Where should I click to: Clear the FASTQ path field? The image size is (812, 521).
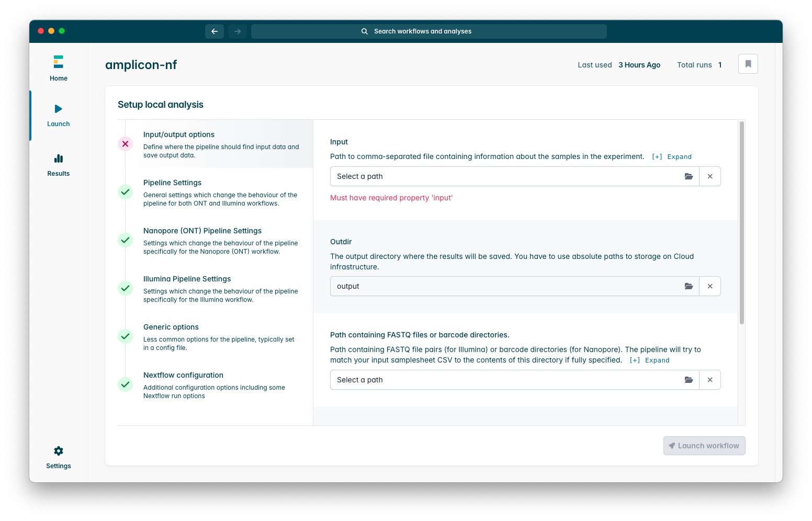tap(710, 380)
